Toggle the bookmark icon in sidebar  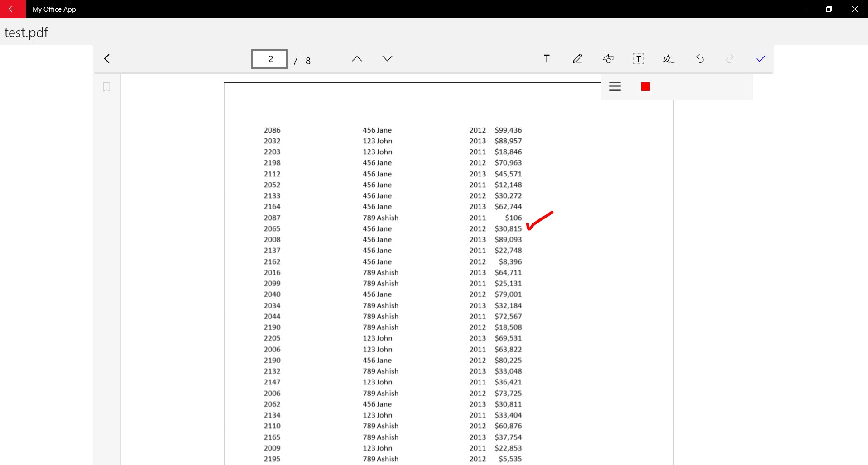click(106, 87)
